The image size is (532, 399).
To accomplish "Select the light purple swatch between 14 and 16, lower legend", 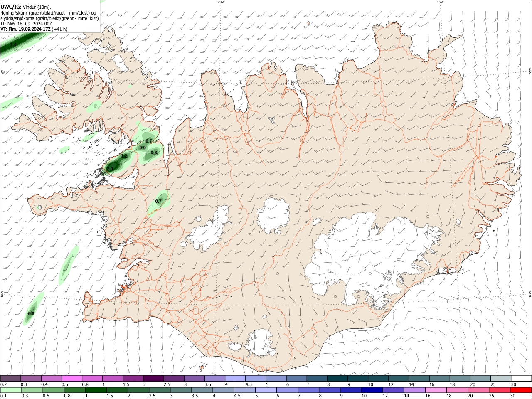I will click(x=414, y=390).
